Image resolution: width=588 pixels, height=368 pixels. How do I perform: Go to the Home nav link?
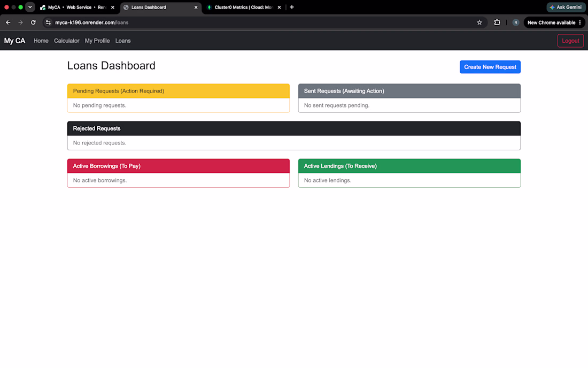(41, 41)
